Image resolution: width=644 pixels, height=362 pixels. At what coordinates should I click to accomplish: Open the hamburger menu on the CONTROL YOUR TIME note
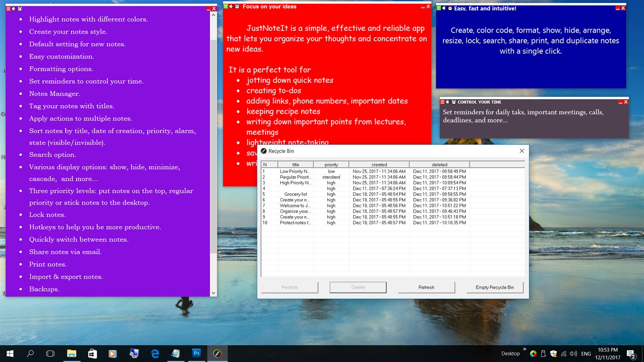tap(442, 102)
